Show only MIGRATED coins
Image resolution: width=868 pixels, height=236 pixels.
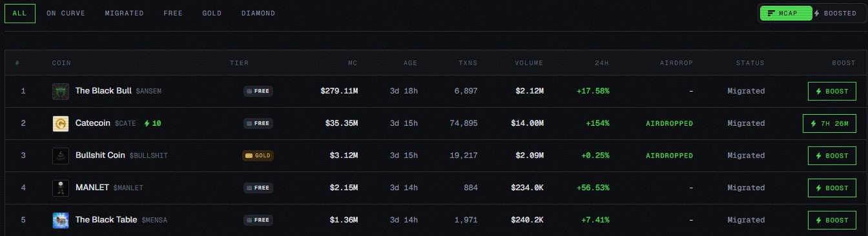click(x=125, y=13)
